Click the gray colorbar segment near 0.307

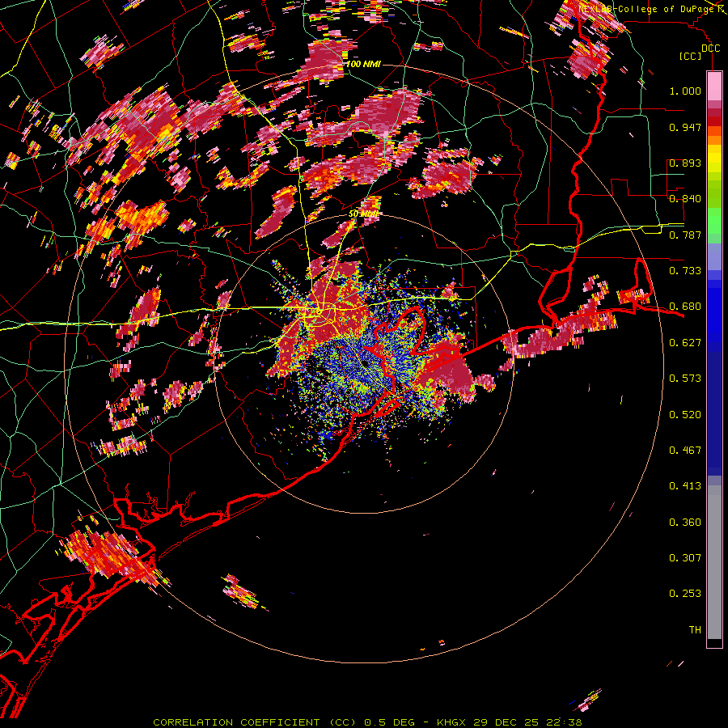tap(714, 562)
